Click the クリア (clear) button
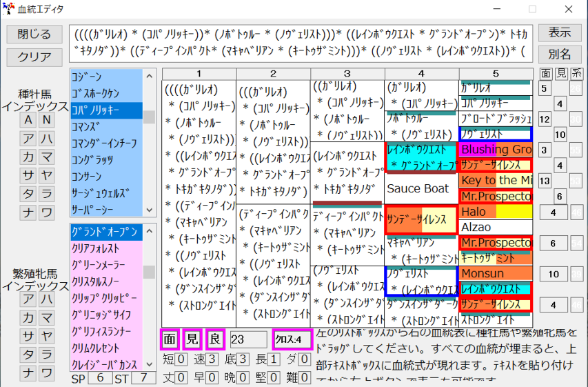 (x=34, y=57)
